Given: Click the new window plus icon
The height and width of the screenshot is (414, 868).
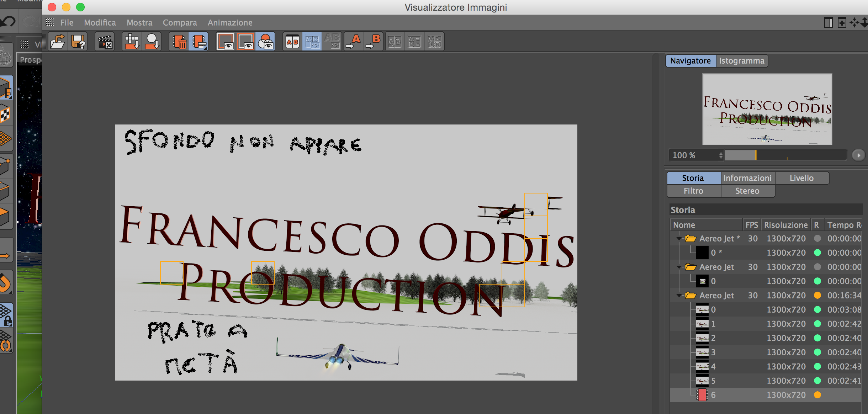Looking at the screenshot, I should point(842,23).
